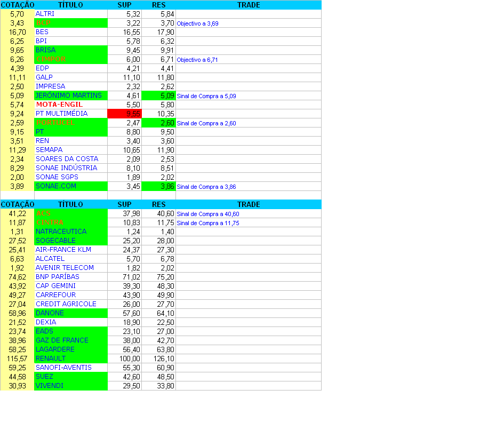Select the 74,62 quote for BNP PARÍBAS
The image size is (504, 438).
(x=17, y=276)
